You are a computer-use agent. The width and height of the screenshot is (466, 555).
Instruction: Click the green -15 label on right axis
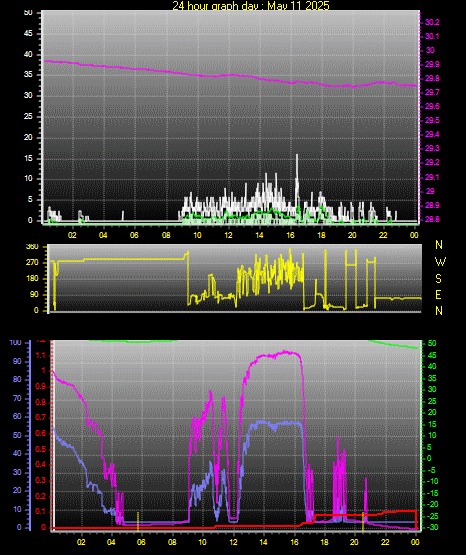tap(432, 493)
